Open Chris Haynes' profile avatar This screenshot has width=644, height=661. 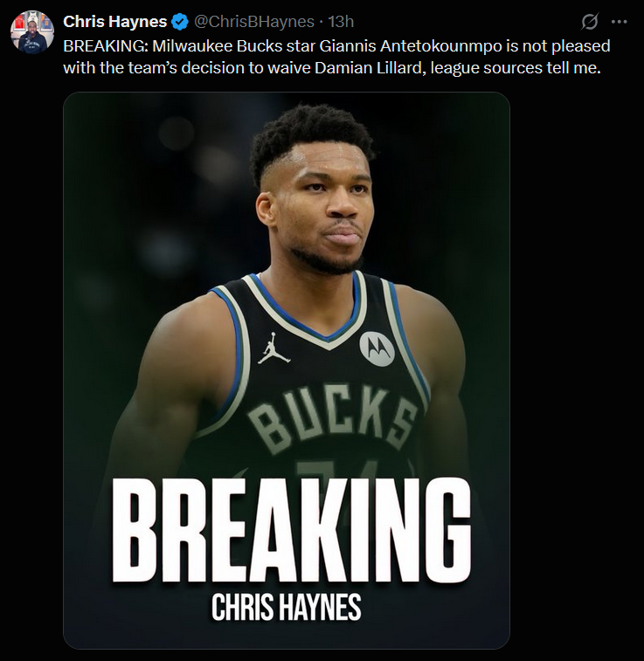[32, 32]
